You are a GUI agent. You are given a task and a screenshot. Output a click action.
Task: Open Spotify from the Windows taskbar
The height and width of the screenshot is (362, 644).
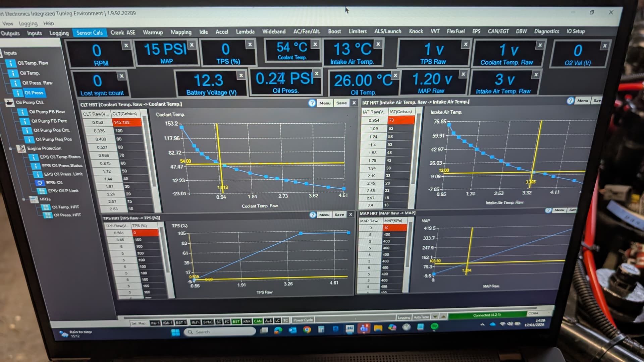coord(434,326)
